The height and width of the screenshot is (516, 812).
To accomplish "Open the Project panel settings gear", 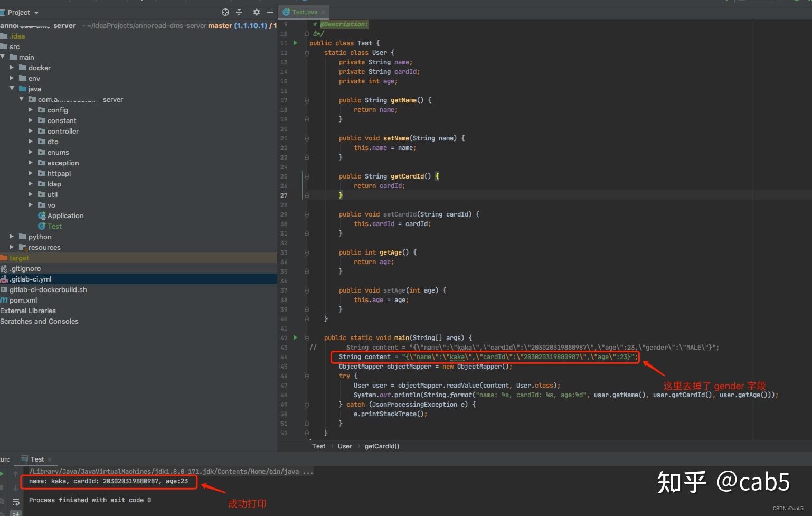I will (257, 12).
